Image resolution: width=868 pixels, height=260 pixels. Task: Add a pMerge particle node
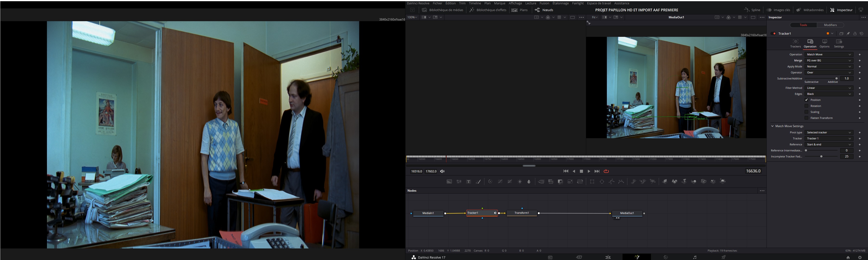643,182
